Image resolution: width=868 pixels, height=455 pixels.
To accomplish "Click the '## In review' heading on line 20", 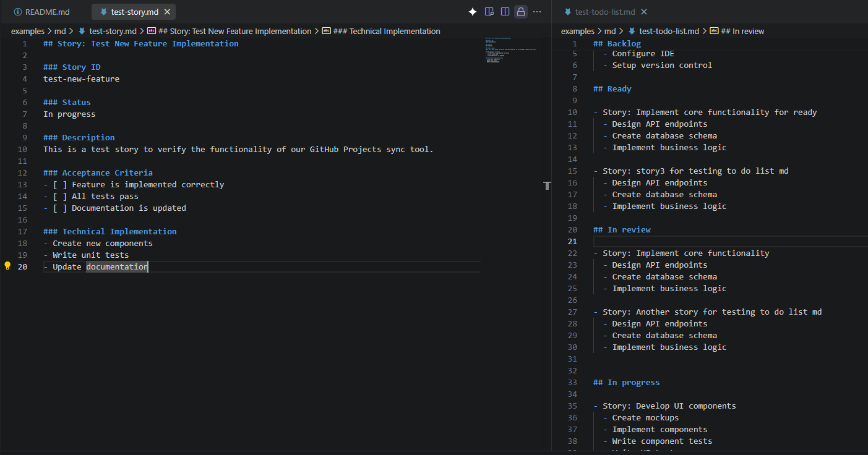I will 622,229.
